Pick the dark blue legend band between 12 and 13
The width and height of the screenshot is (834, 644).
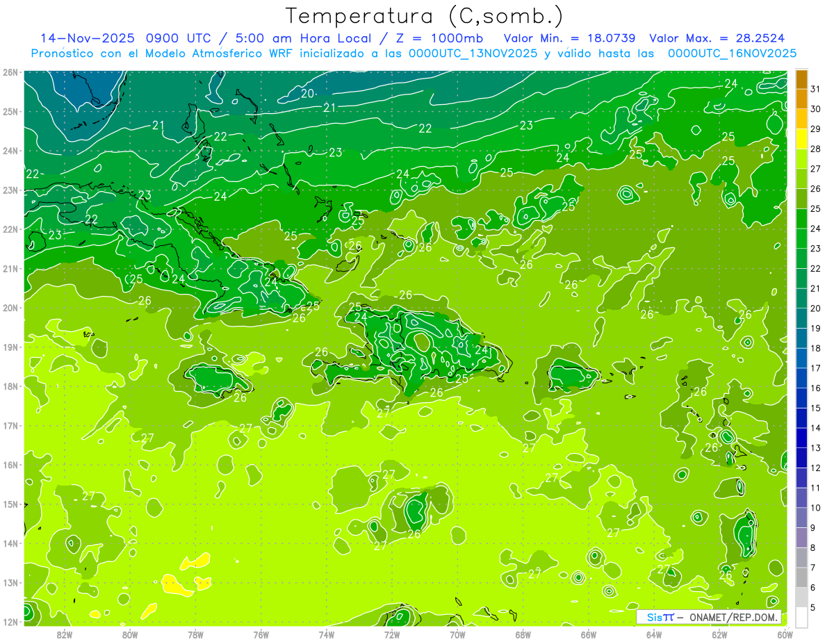tap(801, 458)
